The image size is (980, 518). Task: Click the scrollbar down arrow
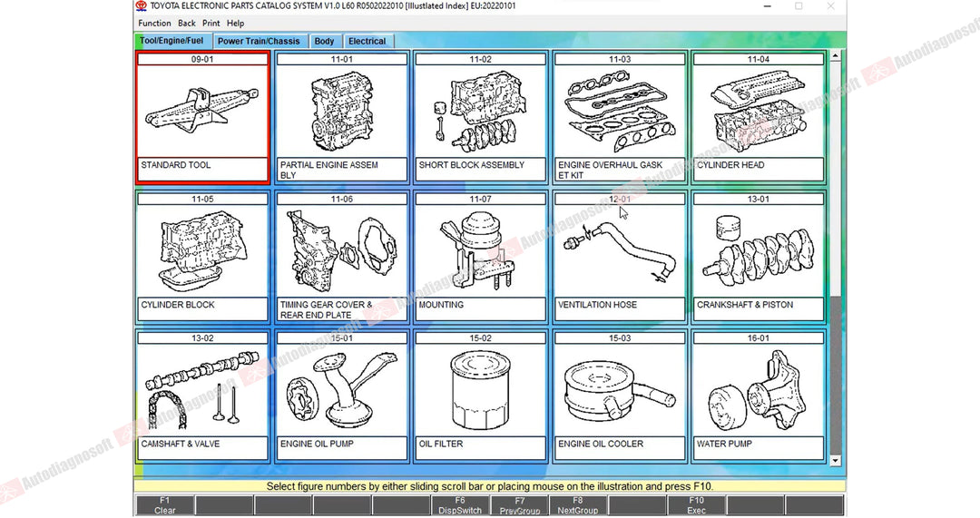tap(835, 461)
